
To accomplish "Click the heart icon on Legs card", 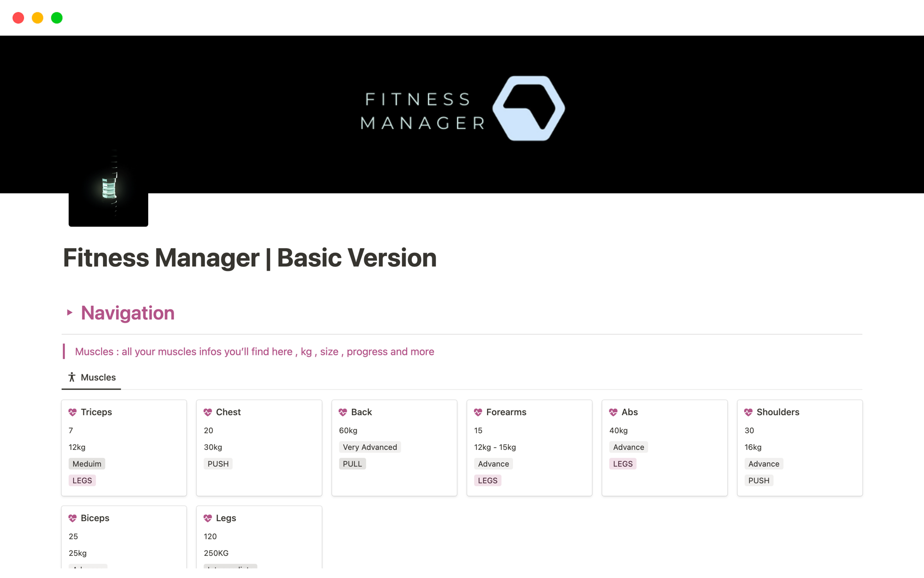I will 208,518.
